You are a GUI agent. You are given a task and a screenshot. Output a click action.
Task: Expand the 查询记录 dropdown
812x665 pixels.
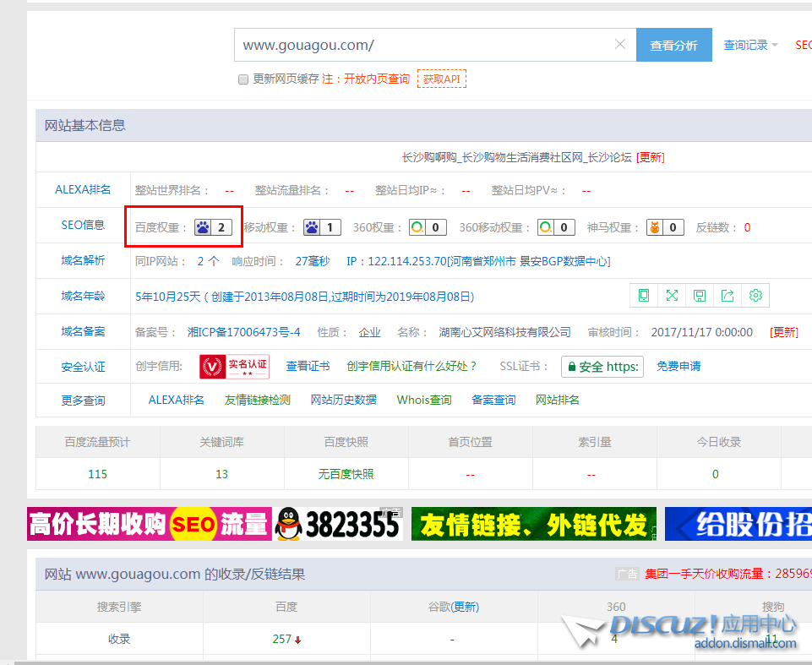[x=750, y=46]
